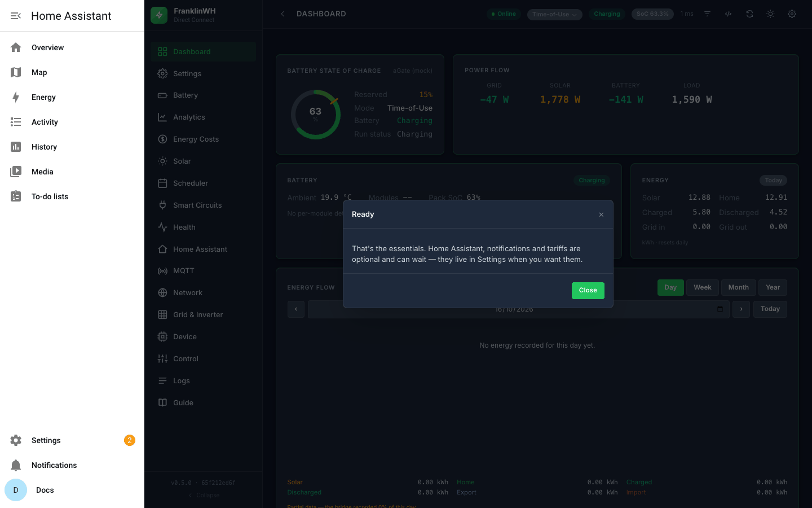Toggle light/dark theme sun icon

[x=770, y=14]
